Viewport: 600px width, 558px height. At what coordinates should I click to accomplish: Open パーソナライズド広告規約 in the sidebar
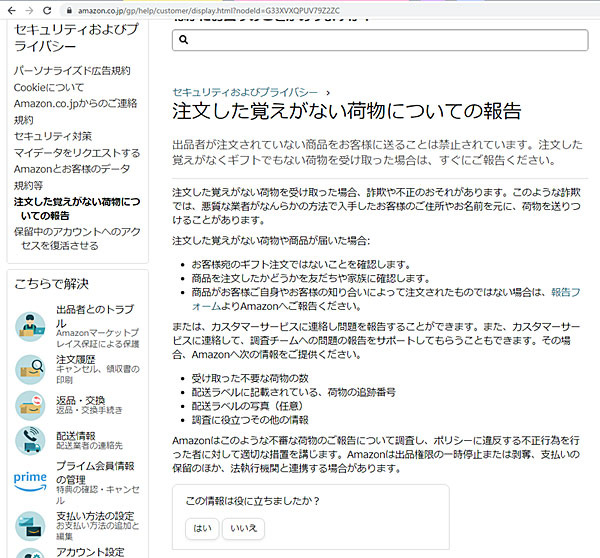(x=72, y=70)
